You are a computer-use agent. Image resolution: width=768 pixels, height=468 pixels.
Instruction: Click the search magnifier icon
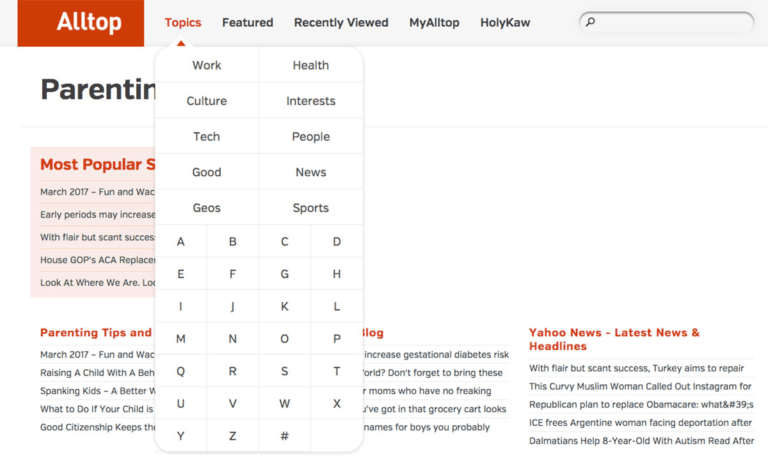[591, 22]
